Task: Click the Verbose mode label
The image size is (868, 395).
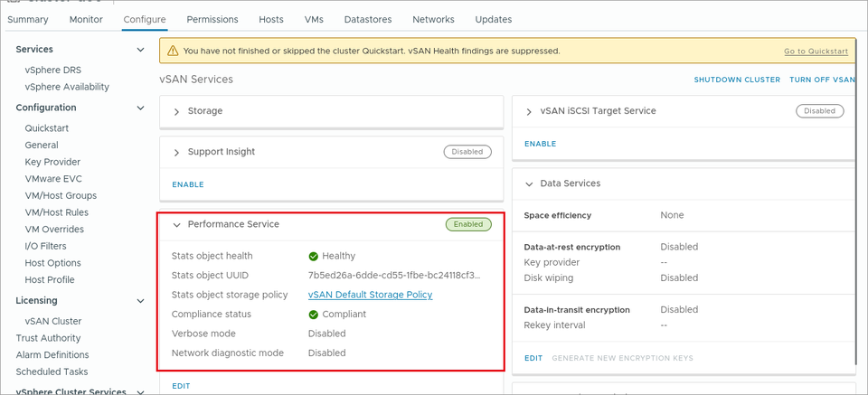Action: (x=203, y=334)
